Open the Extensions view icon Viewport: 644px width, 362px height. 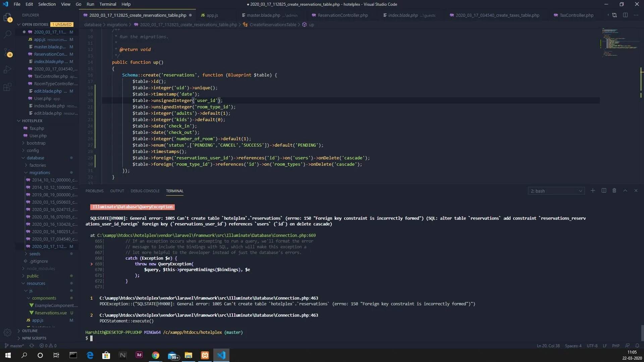coord(7,87)
